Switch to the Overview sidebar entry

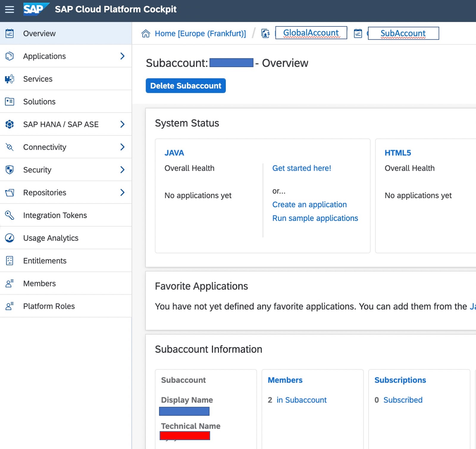click(x=39, y=33)
